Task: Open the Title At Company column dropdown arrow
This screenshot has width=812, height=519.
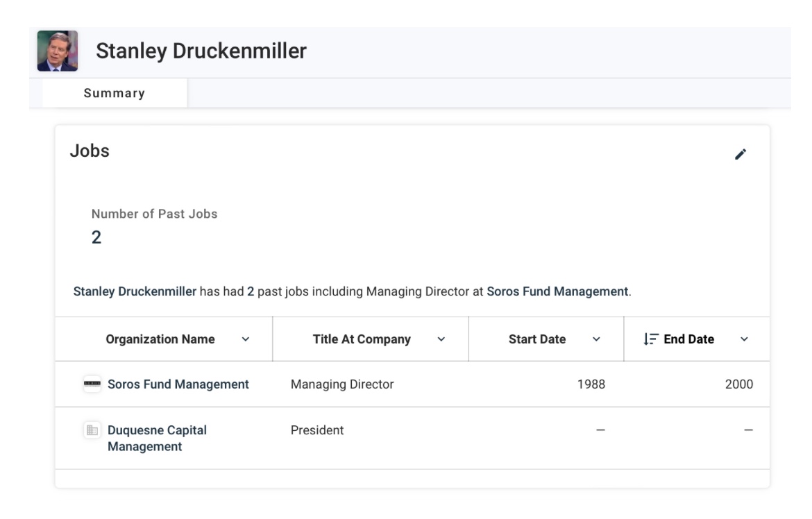Action: pyautogui.click(x=441, y=339)
